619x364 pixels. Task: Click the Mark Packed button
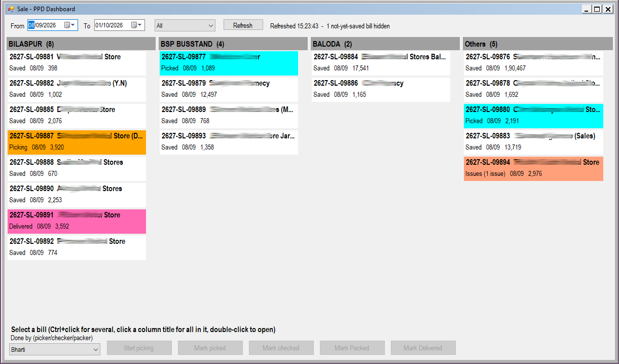352,348
